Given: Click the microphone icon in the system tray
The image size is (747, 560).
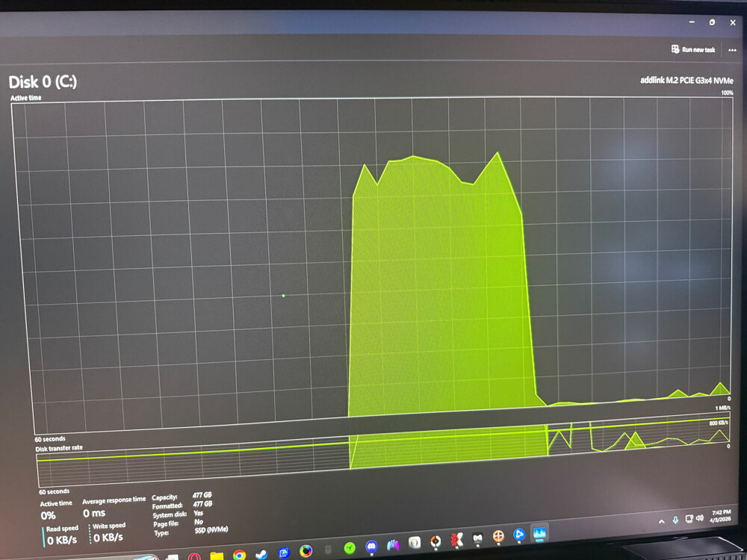Looking at the screenshot, I should tap(675, 520).
